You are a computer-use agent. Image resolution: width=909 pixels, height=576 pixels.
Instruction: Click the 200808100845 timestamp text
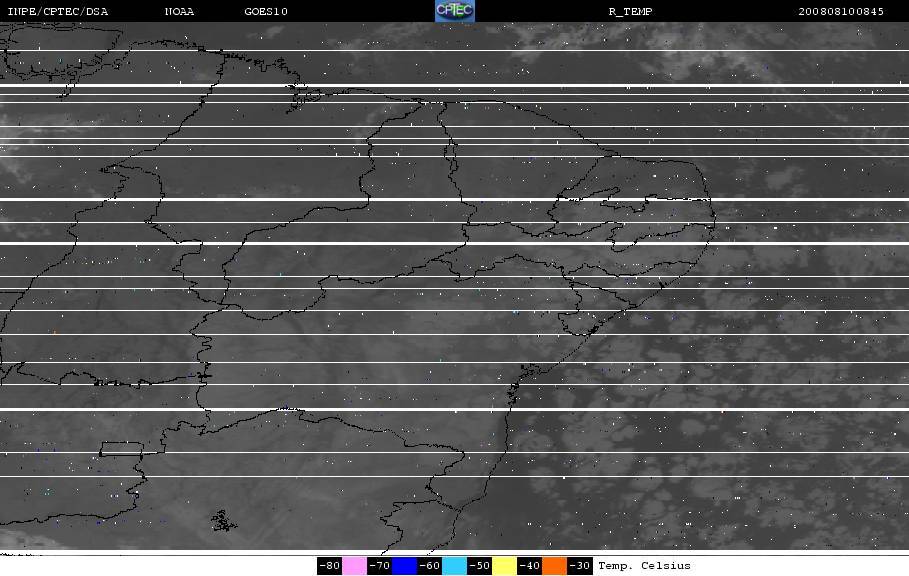tap(841, 12)
